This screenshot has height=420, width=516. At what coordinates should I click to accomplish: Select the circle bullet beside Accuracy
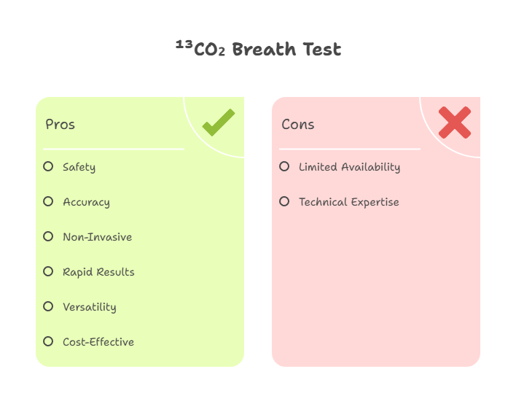(48, 201)
